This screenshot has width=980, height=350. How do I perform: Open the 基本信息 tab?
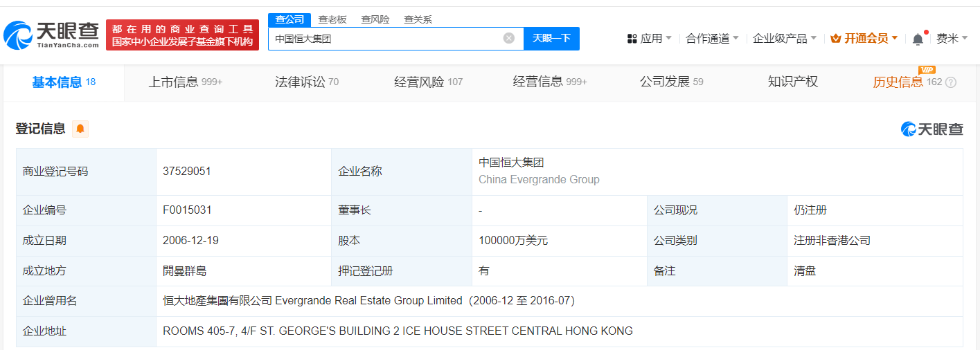point(64,82)
